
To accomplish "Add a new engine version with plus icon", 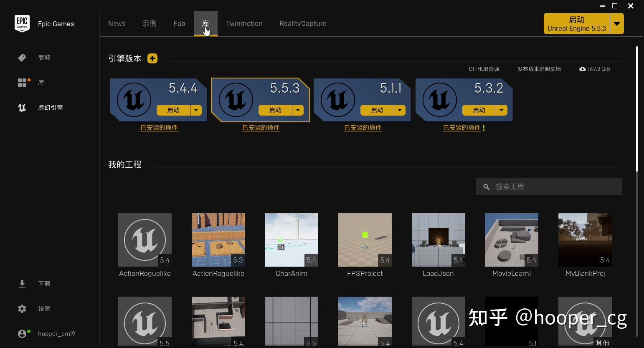I will 152,58.
